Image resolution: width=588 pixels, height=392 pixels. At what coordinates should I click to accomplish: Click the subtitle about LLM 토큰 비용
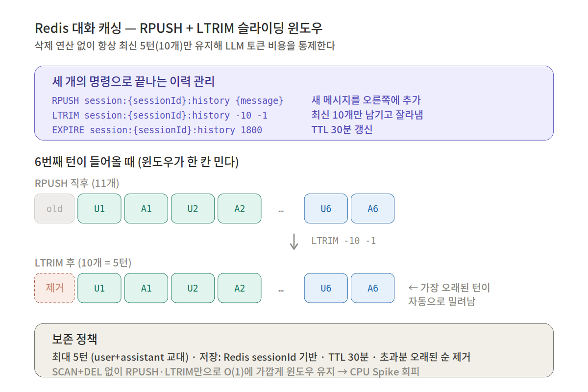tap(185, 47)
